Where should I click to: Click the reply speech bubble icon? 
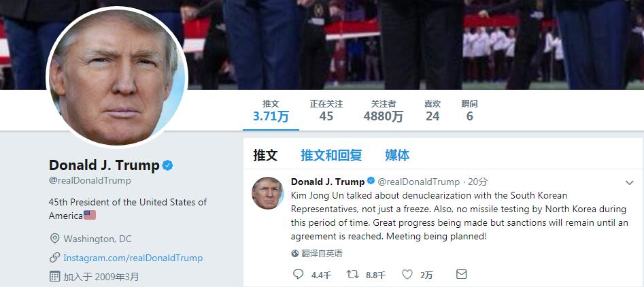(x=298, y=274)
